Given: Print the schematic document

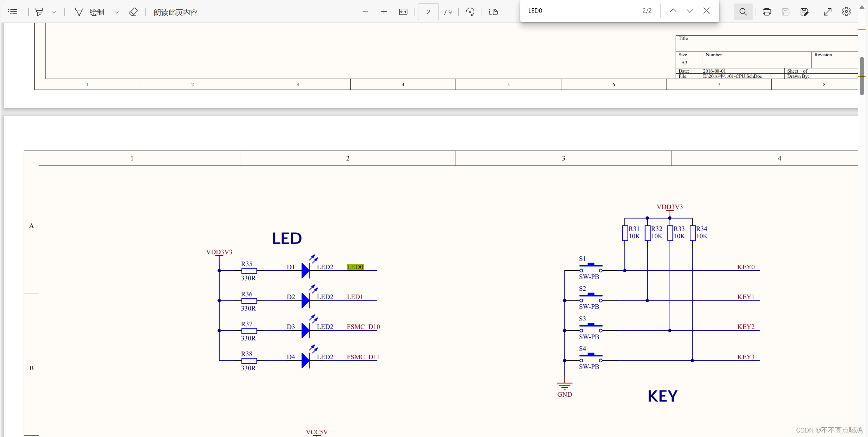Looking at the screenshot, I should click(x=767, y=11).
